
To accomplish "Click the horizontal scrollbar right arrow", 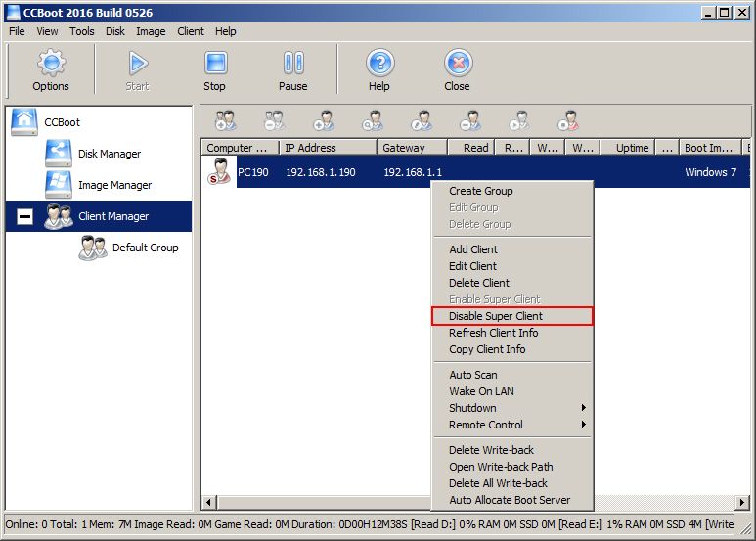I will 742,502.
